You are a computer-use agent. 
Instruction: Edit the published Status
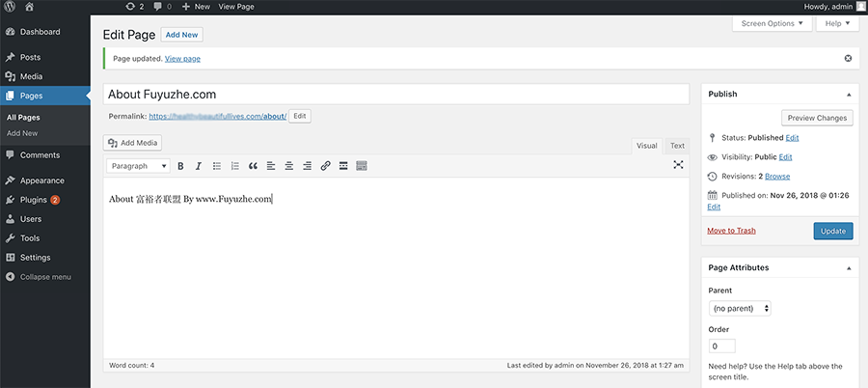[792, 137]
